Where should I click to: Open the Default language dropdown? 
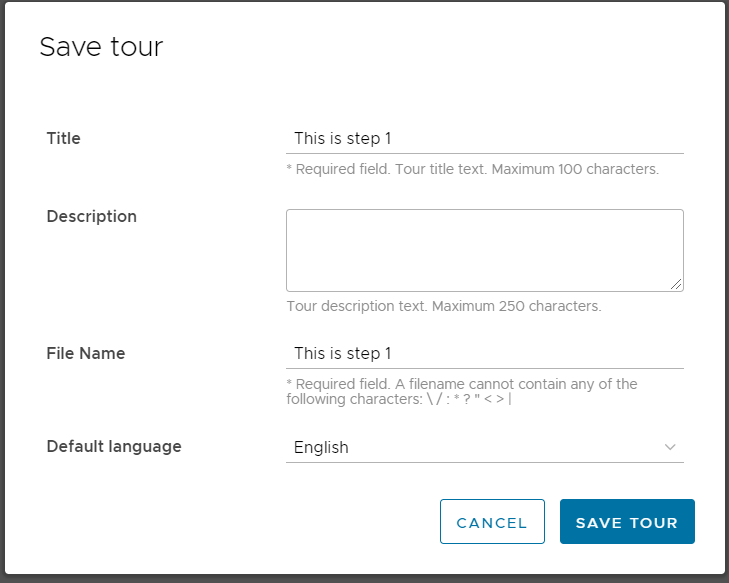click(484, 447)
